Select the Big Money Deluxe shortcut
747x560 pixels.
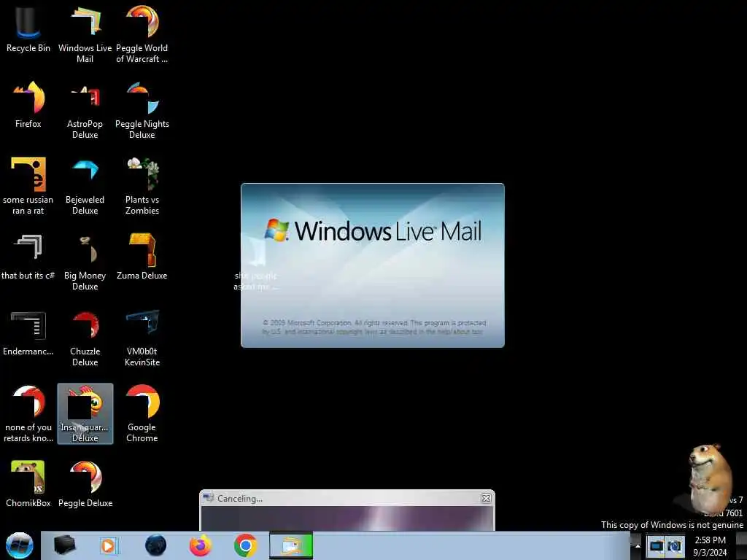(85, 261)
